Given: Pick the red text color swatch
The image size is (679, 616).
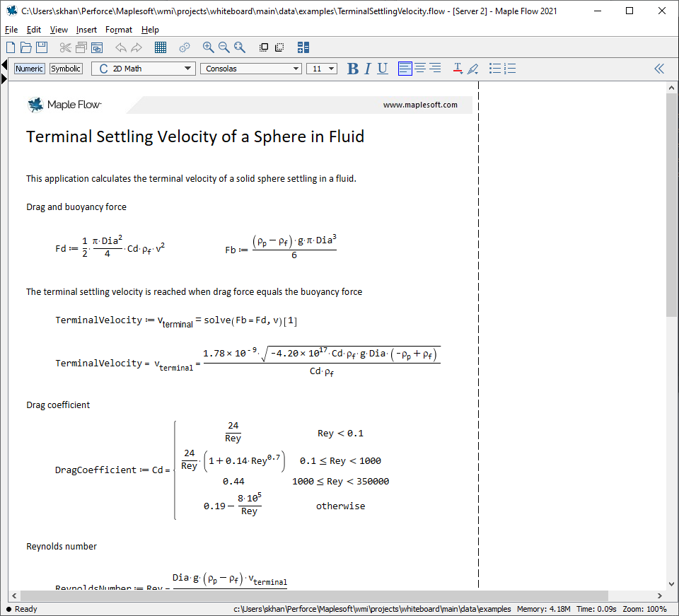Looking at the screenshot, I should click(x=458, y=69).
